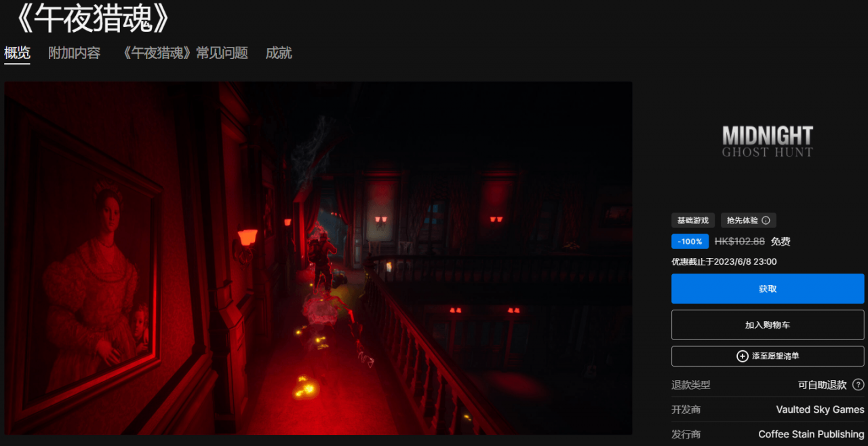
Task: Click the Midnight Ghost Hunt logo
Action: [x=767, y=142]
